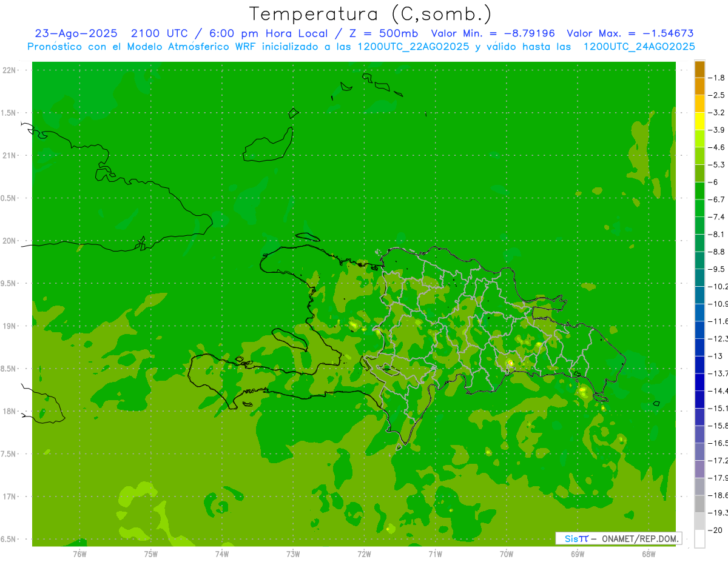Click the -13 colorbar label
Viewport: 728px width, 562px height.
click(x=715, y=356)
